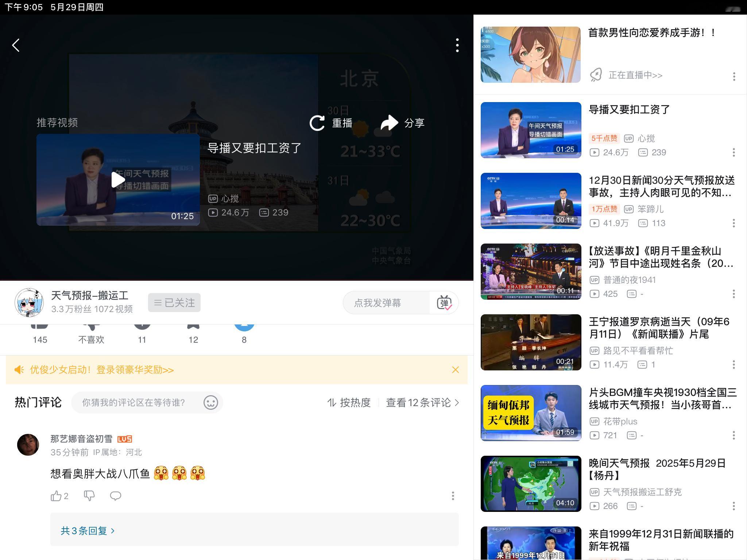Toggle the danmaku 弹 switch icon
747x560 pixels.
444,303
